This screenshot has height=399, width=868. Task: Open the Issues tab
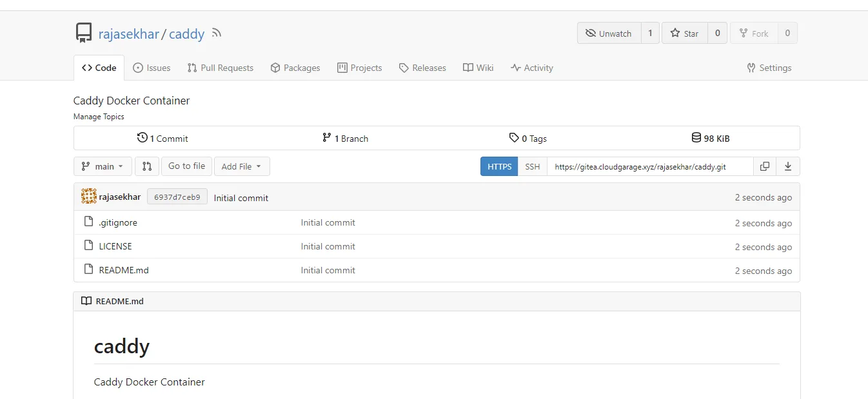(152, 68)
